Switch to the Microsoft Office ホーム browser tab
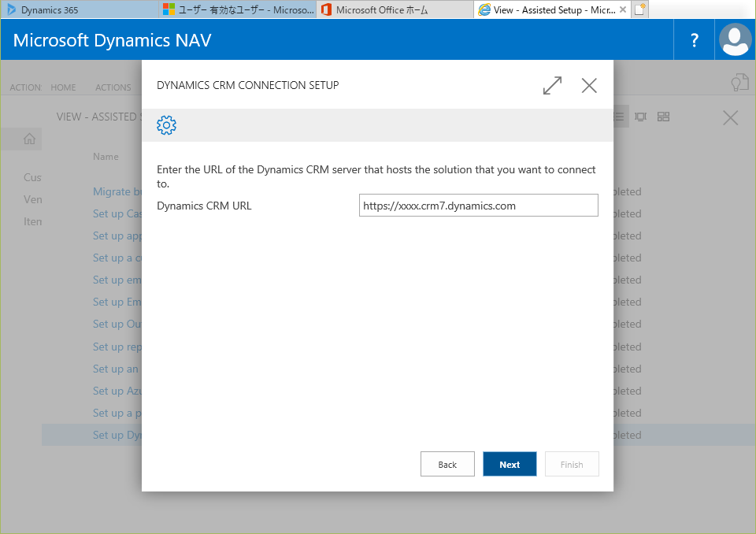The height and width of the screenshot is (534, 756). pyautogui.click(x=395, y=9)
